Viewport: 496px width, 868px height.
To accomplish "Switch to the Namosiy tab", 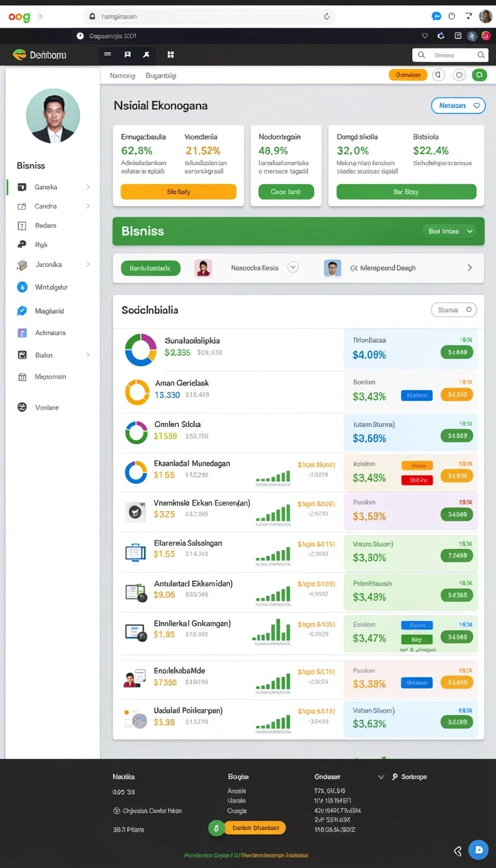I will [x=123, y=76].
